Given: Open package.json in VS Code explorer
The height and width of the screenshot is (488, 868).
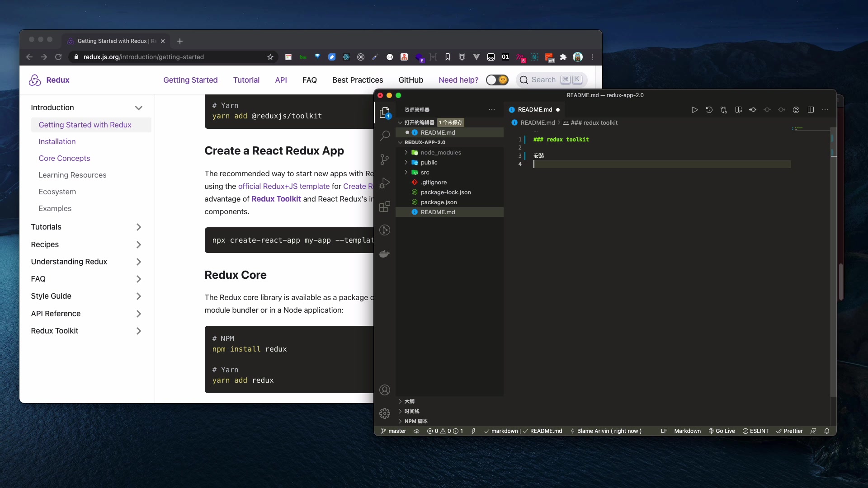Looking at the screenshot, I should pos(449,202).
